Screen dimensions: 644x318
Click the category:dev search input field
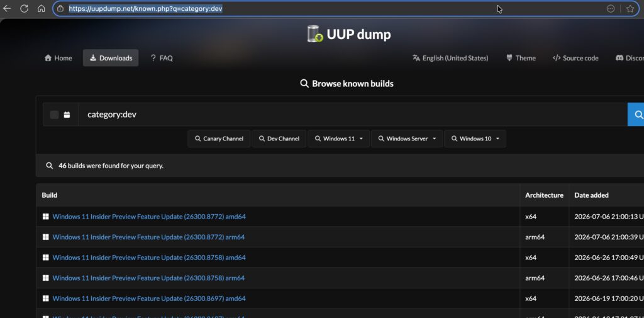pos(353,115)
